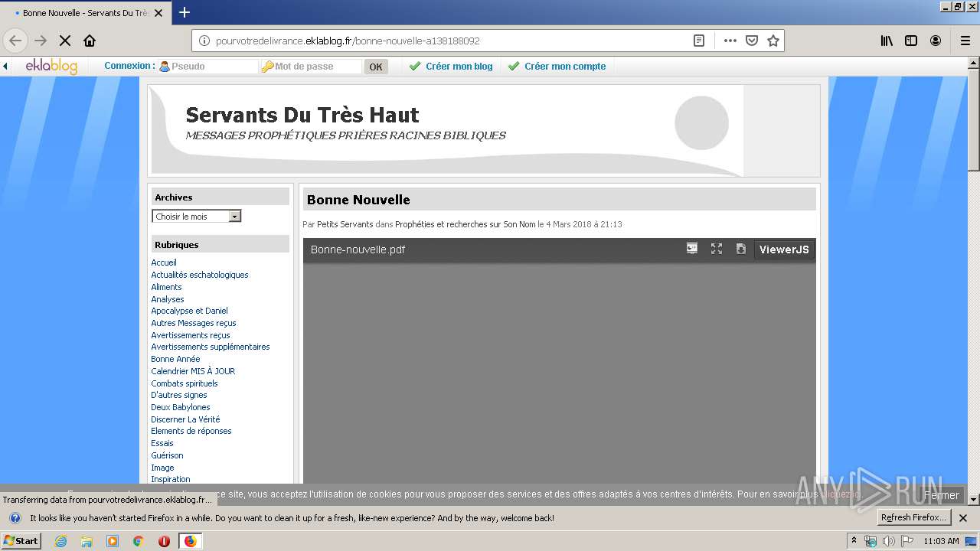The image size is (980, 551).
Task: Open the Guérison rubrique
Action: pos(167,455)
